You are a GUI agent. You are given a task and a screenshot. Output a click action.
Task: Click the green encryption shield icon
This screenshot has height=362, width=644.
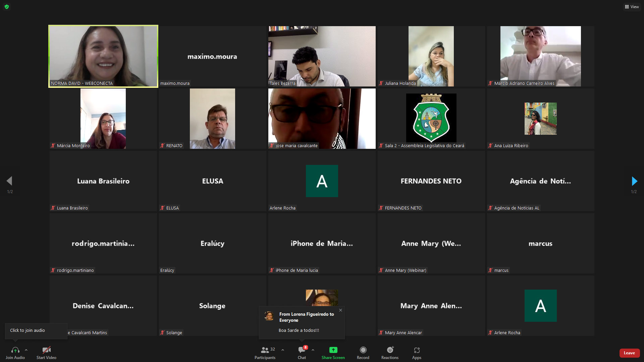click(7, 7)
